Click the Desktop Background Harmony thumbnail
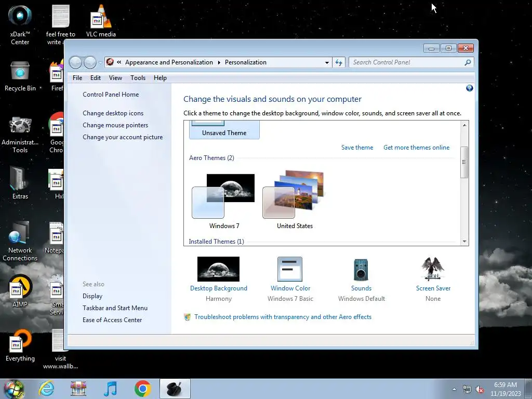The image size is (532, 399). coord(218,269)
